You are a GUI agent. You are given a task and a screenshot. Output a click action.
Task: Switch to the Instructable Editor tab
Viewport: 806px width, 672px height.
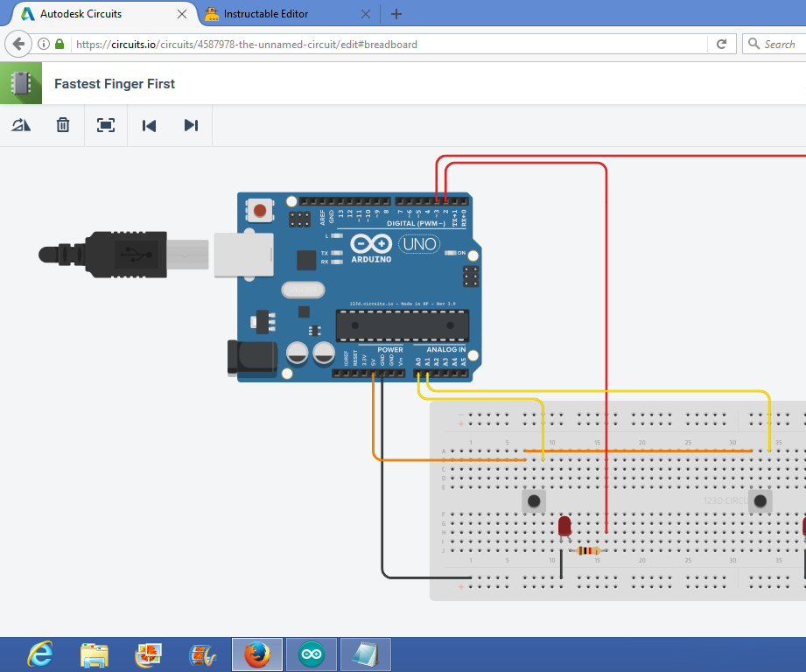[x=263, y=14]
